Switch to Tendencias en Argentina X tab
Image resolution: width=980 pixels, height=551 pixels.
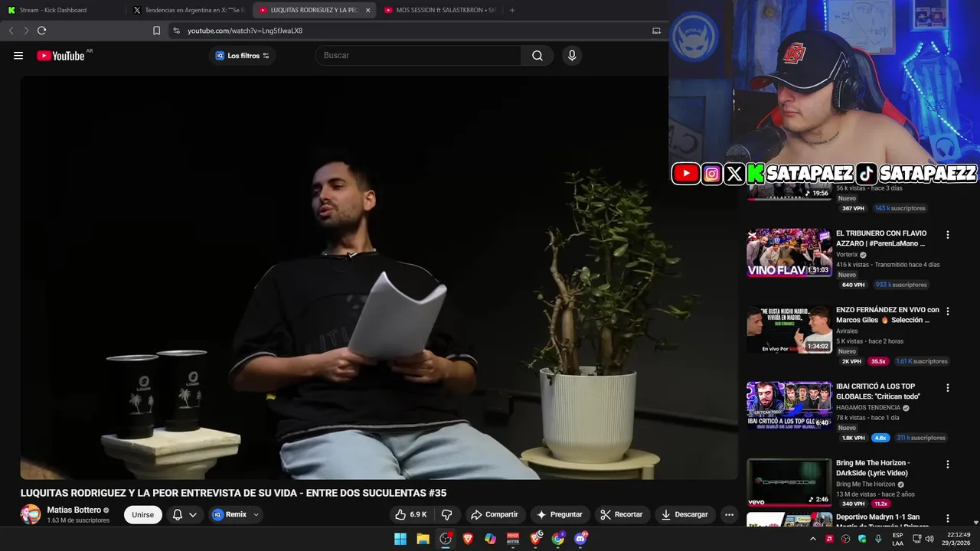(188, 10)
